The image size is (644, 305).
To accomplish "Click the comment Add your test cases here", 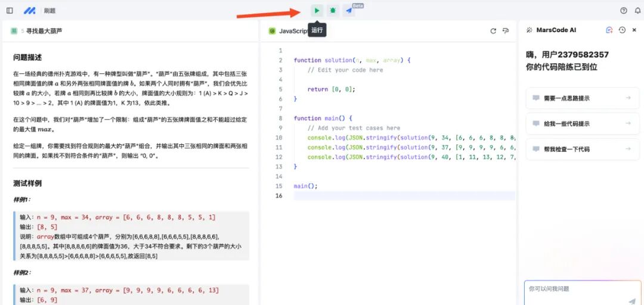I will click(353, 128).
